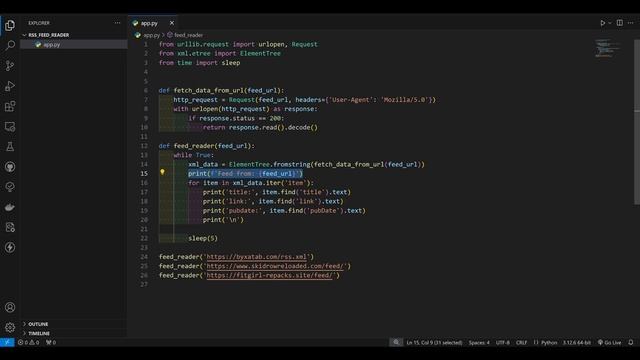The image size is (640, 360).
Task: Close the app.py editor tab
Action: 172,23
